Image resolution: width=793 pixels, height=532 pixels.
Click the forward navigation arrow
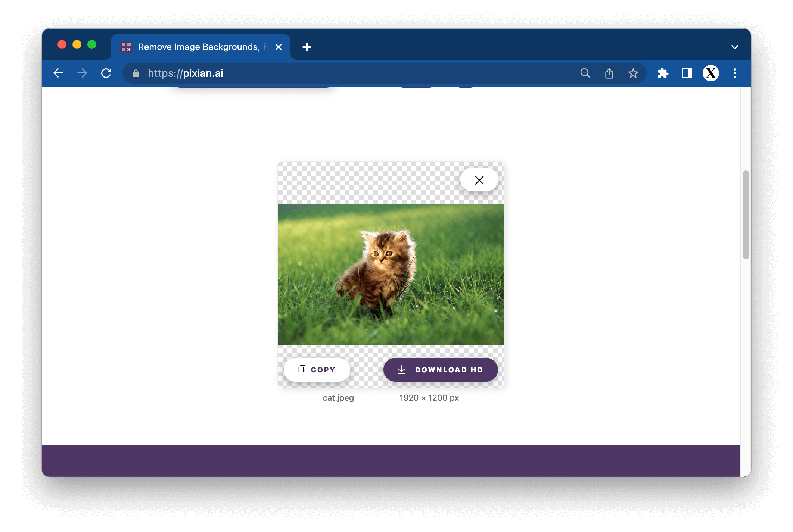pyautogui.click(x=82, y=73)
